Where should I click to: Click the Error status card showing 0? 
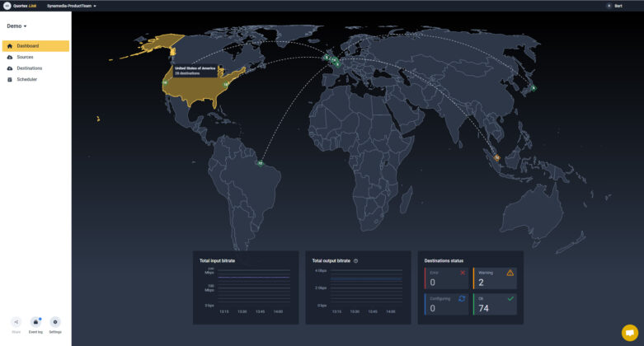click(x=446, y=278)
